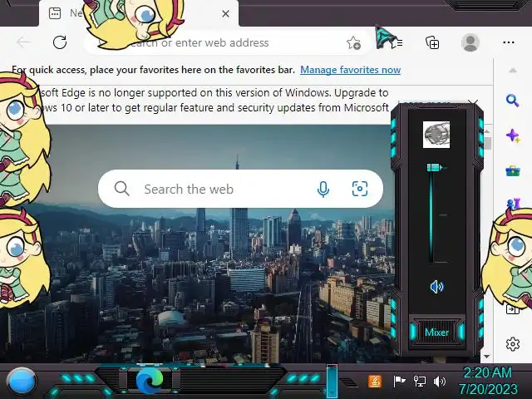This screenshot has height=399, width=532.
Task: Click the volume slider handle
Action: 435,167
